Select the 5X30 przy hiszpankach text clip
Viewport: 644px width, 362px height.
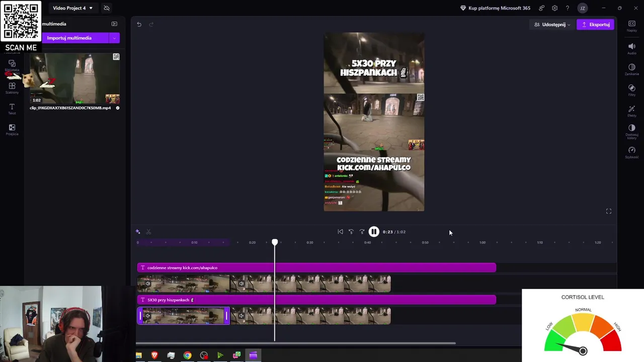coord(316,300)
